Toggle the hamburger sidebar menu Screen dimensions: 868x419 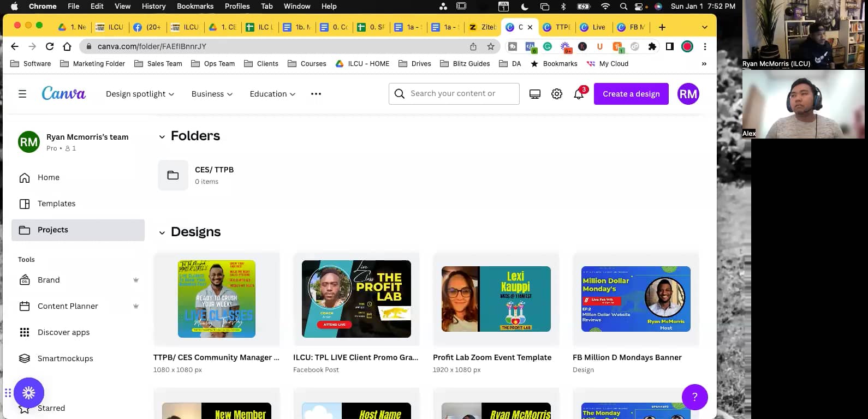click(22, 94)
